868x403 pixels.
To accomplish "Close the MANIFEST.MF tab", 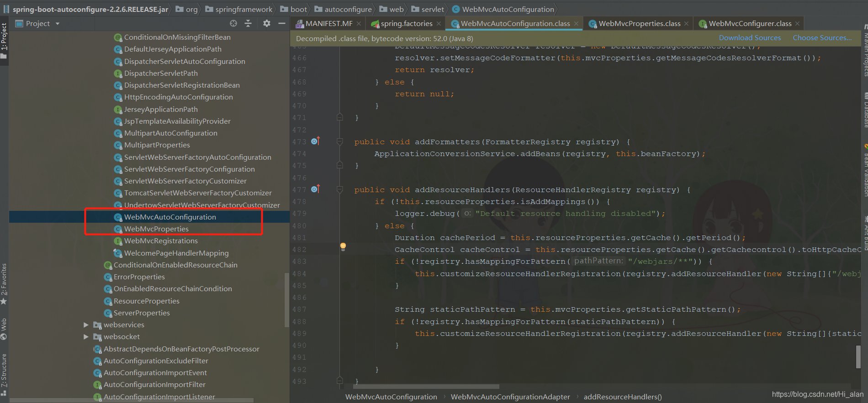I will [x=359, y=24].
